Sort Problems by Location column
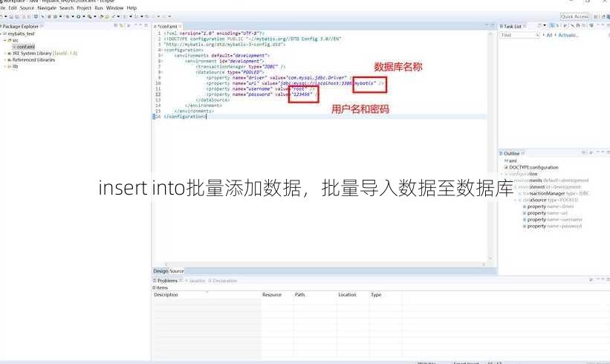The width and height of the screenshot is (610, 364). pos(353,295)
